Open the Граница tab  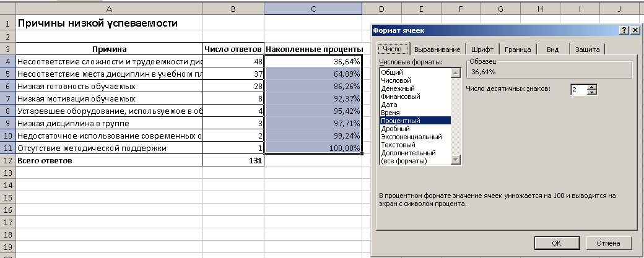coord(518,49)
